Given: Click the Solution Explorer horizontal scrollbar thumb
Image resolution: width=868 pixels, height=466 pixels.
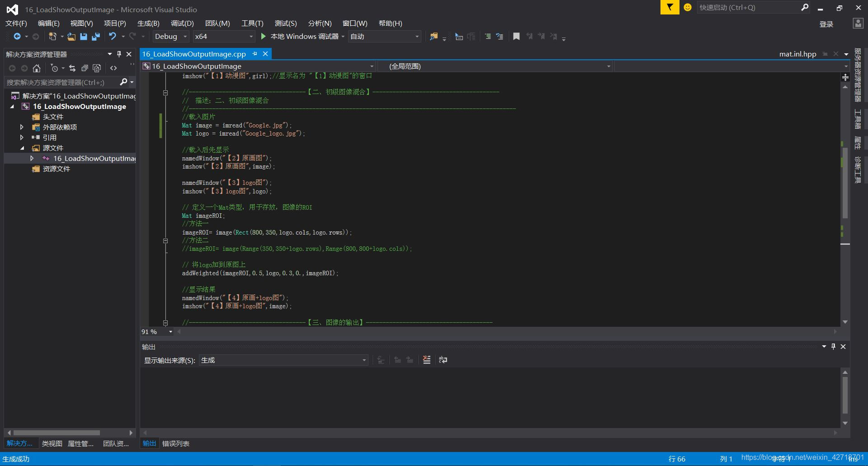Looking at the screenshot, I should [57, 433].
